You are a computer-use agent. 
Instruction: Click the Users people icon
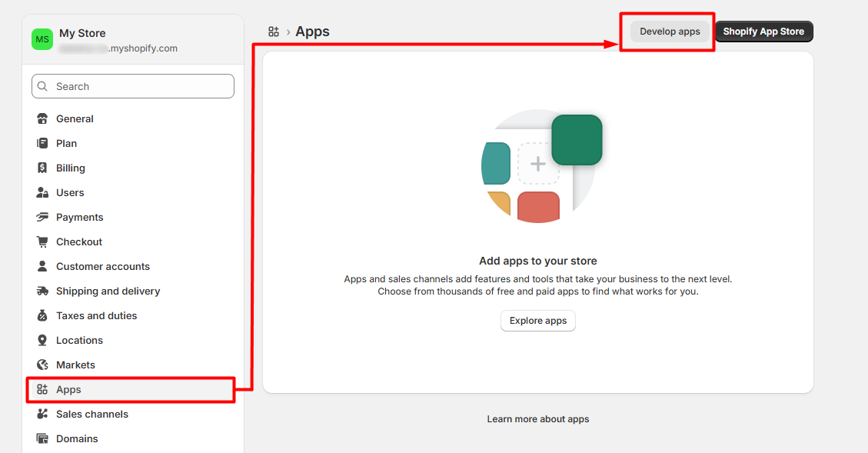coord(42,193)
